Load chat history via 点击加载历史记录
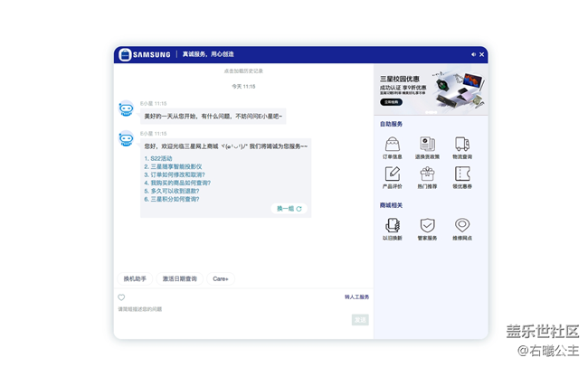 point(243,71)
